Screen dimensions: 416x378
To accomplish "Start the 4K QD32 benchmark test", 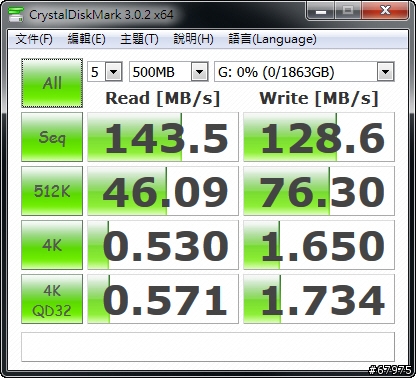I will [52, 299].
